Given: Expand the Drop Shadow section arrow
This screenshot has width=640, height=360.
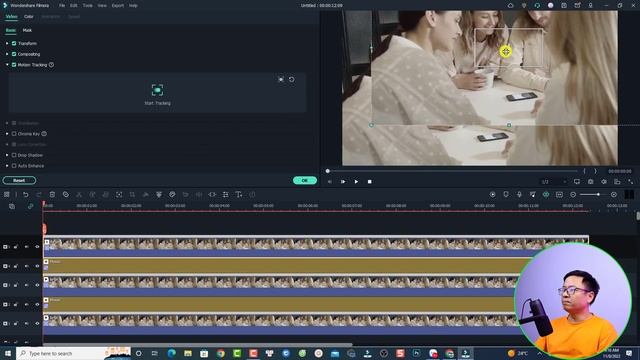Looking at the screenshot, I should [7, 155].
